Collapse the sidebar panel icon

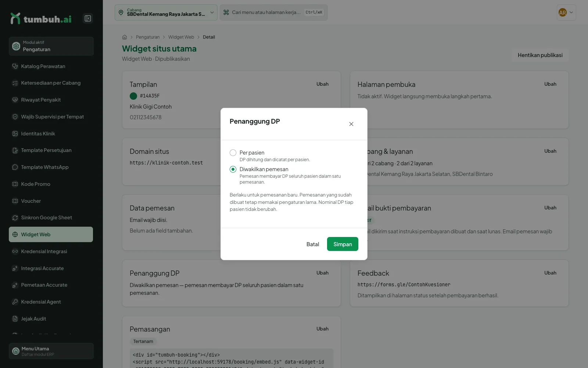(x=88, y=18)
